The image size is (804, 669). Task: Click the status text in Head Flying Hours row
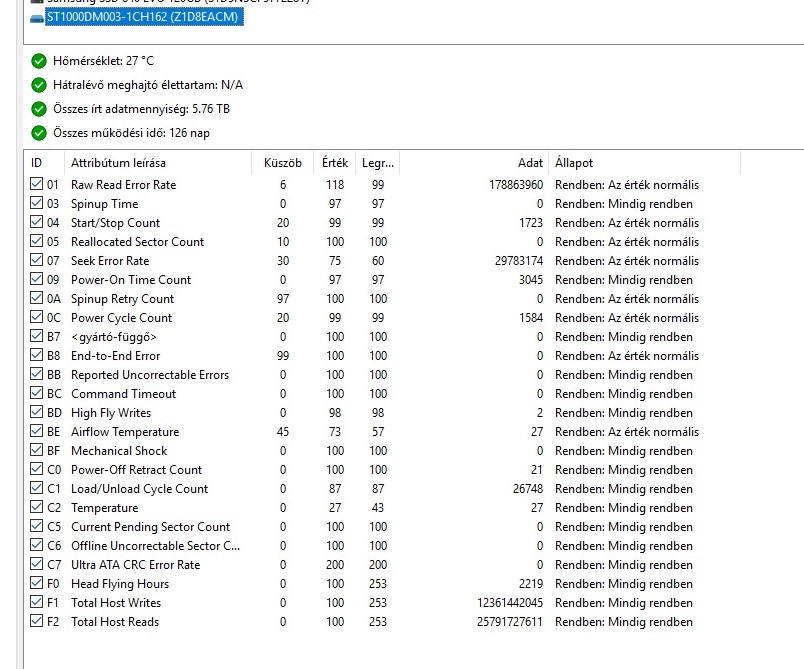point(624,584)
